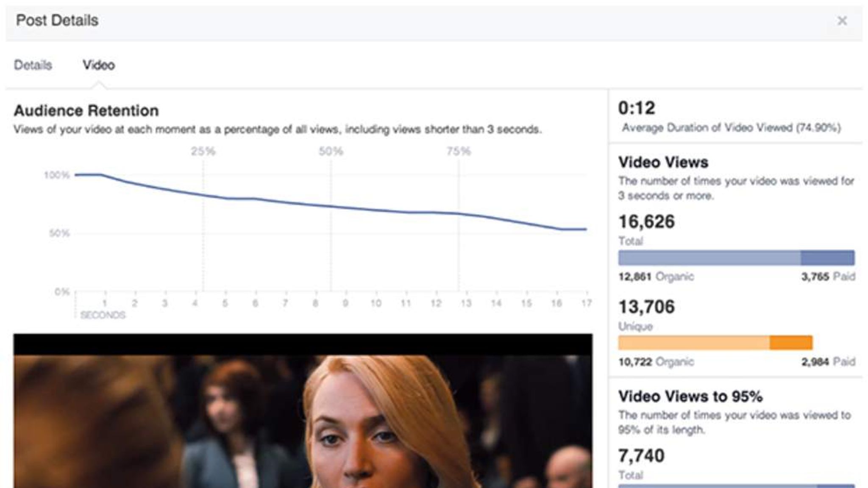Click the 50% marker on retention chart
This screenshot has height=488, width=868.
(331, 152)
